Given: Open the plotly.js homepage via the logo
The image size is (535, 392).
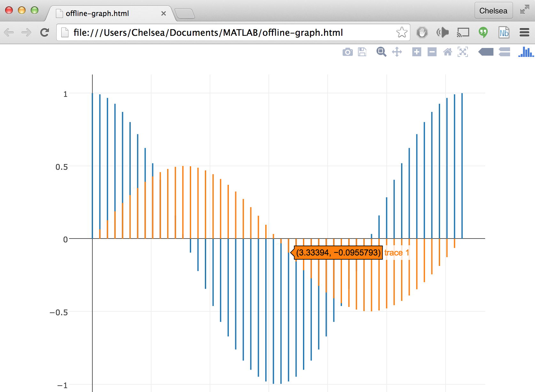Looking at the screenshot, I should tap(526, 52).
